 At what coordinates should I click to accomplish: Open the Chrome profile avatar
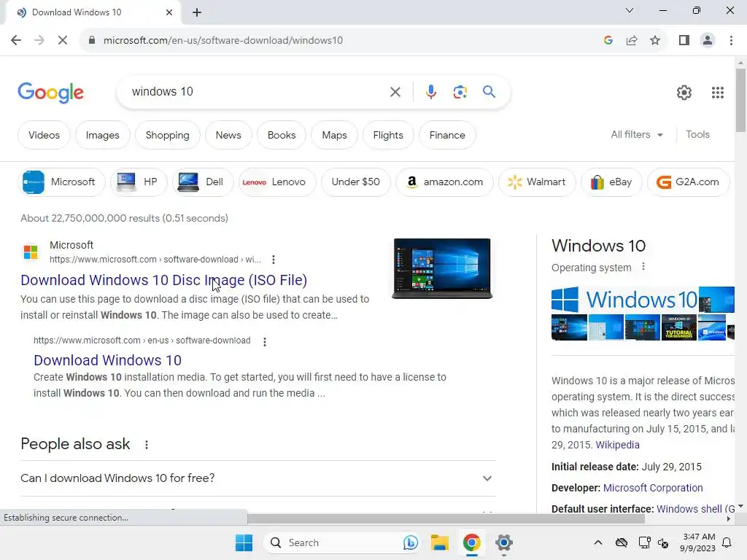click(x=708, y=41)
